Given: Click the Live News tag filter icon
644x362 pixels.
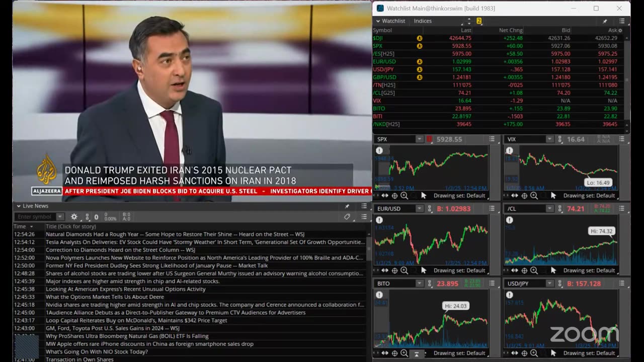Looking at the screenshot, I should (347, 217).
